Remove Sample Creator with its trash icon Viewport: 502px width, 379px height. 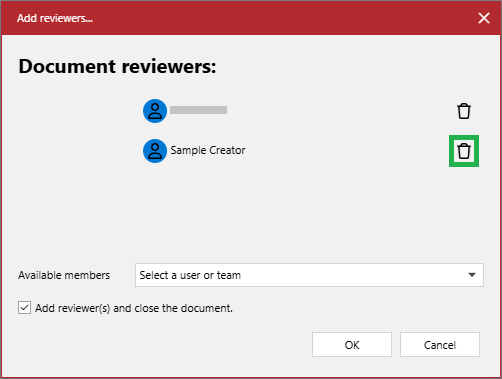pyautogui.click(x=464, y=151)
